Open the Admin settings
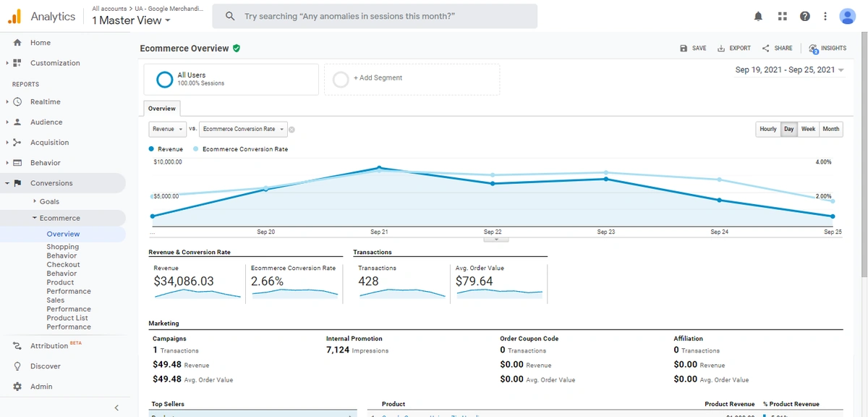 42,386
